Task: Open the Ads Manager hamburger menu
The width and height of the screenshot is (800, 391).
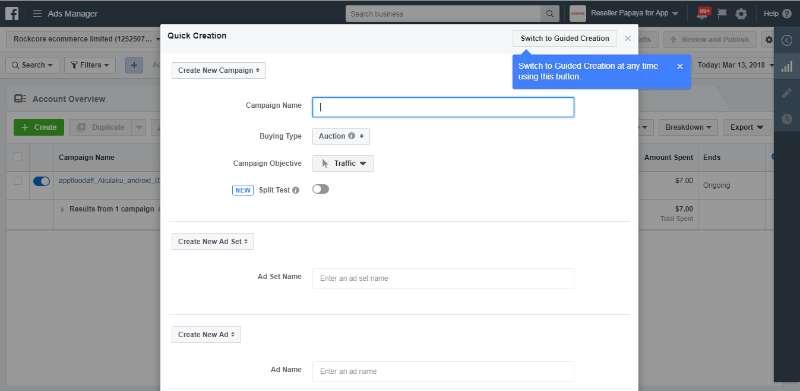Action: (x=37, y=14)
